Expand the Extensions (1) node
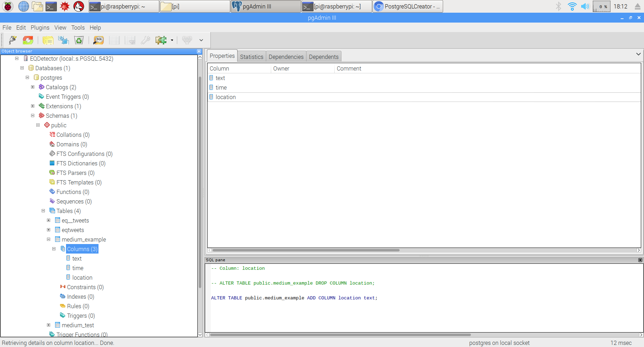The width and height of the screenshot is (644, 347). pos(32,106)
